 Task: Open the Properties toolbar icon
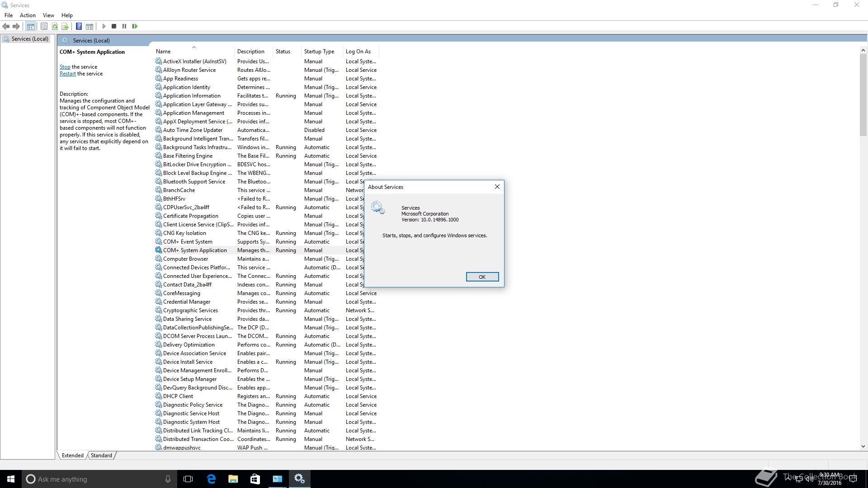44,26
